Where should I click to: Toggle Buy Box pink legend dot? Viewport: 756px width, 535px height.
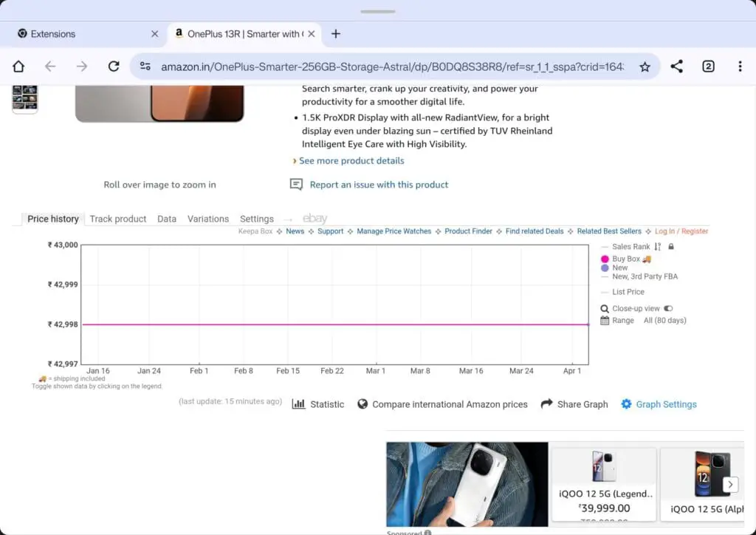pos(605,259)
